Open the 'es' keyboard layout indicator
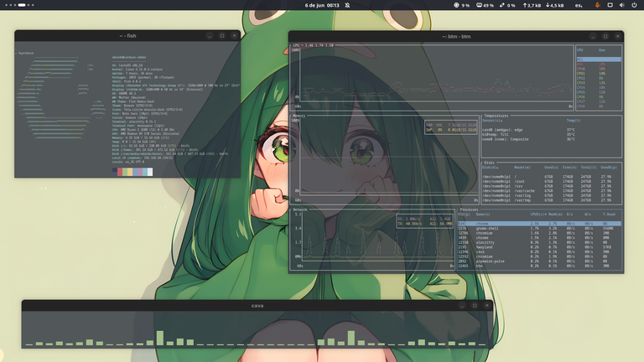Screen dimensions: 644x362 click(579, 5)
